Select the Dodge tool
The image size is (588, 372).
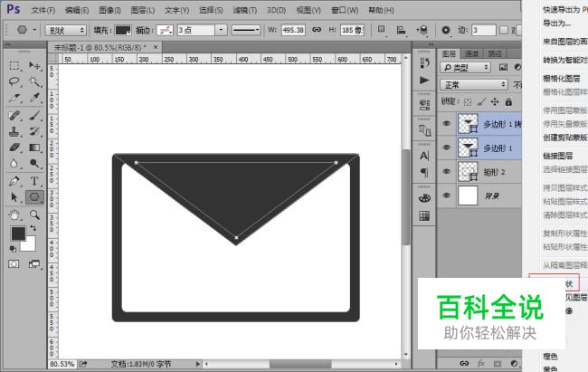pyautogui.click(x=34, y=164)
